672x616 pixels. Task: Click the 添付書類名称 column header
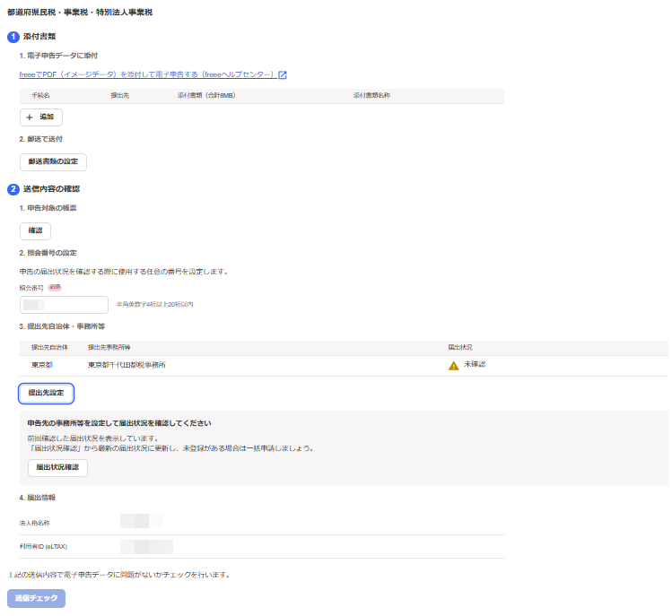[x=372, y=94]
